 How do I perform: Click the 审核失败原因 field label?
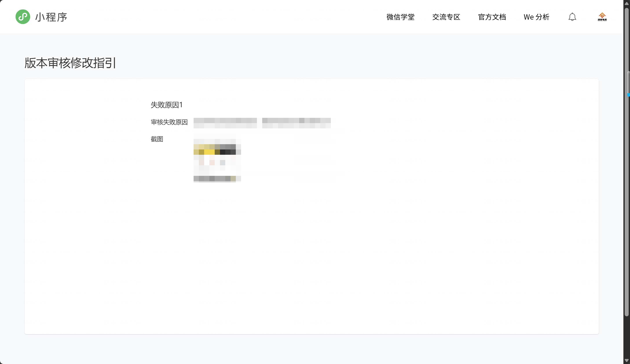tap(169, 122)
